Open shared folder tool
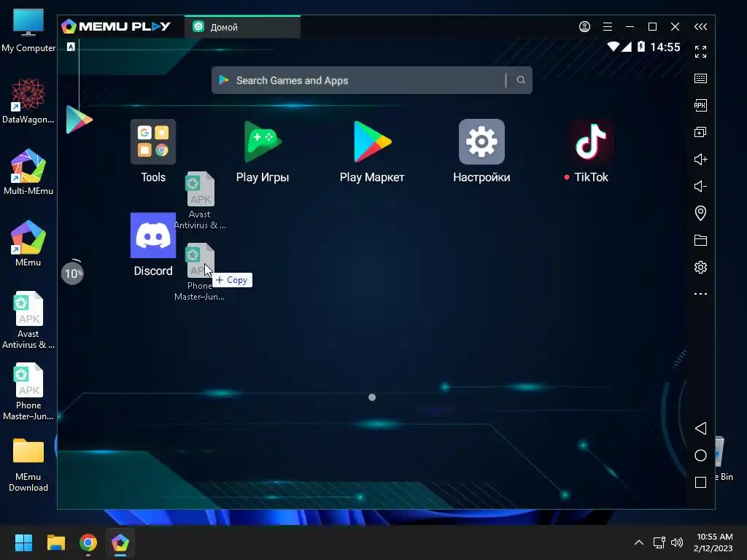 (x=700, y=240)
